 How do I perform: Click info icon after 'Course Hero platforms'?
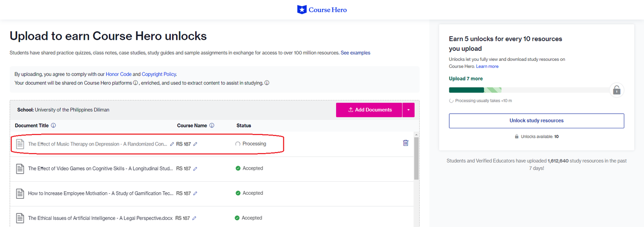tap(135, 83)
